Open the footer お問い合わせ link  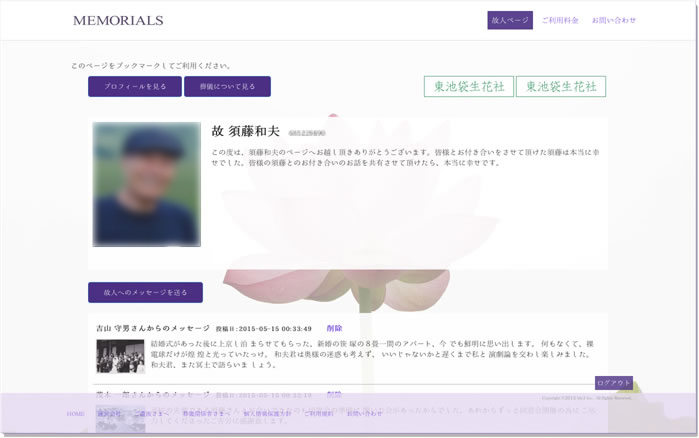(364, 414)
